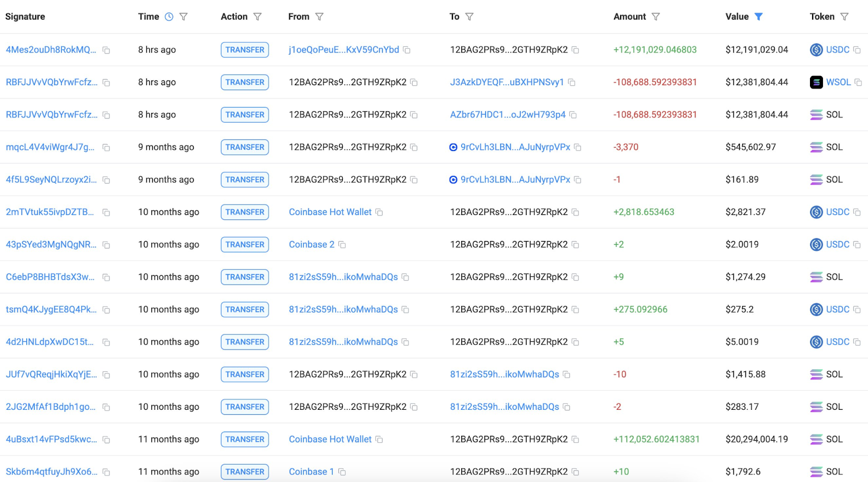868x482 pixels.
Task: Copy the J3AzkDYEQF...uBXHPNSvy1 address
Action: coord(572,83)
